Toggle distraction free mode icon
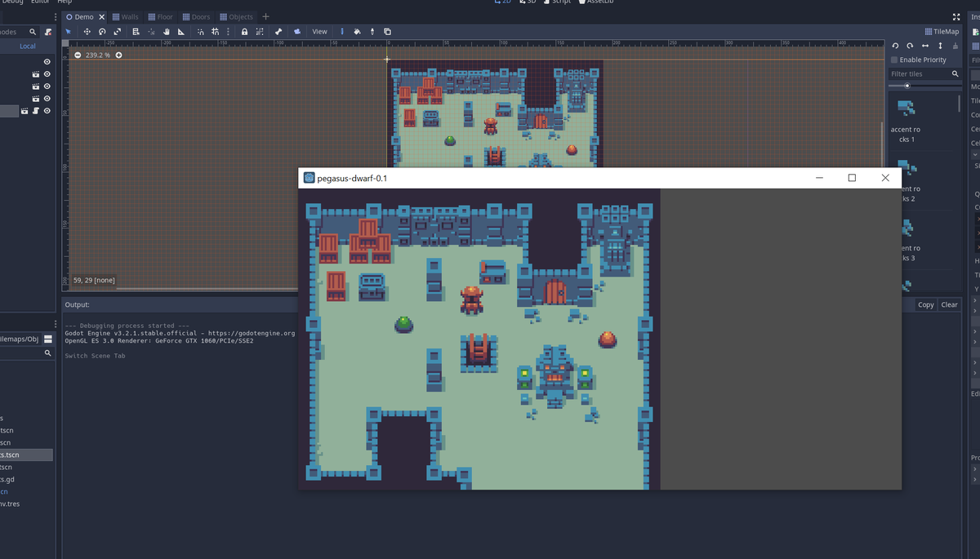The height and width of the screenshot is (559, 980). [x=956, y=16]
